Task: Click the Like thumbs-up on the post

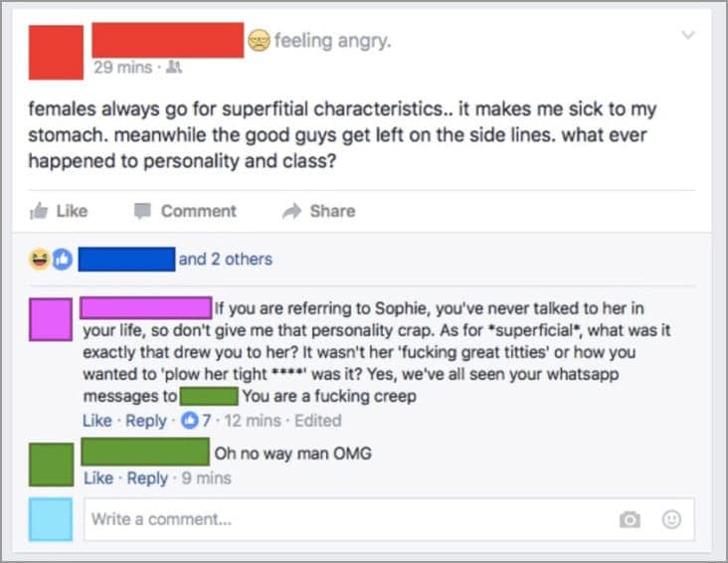Action: [59, 211]
